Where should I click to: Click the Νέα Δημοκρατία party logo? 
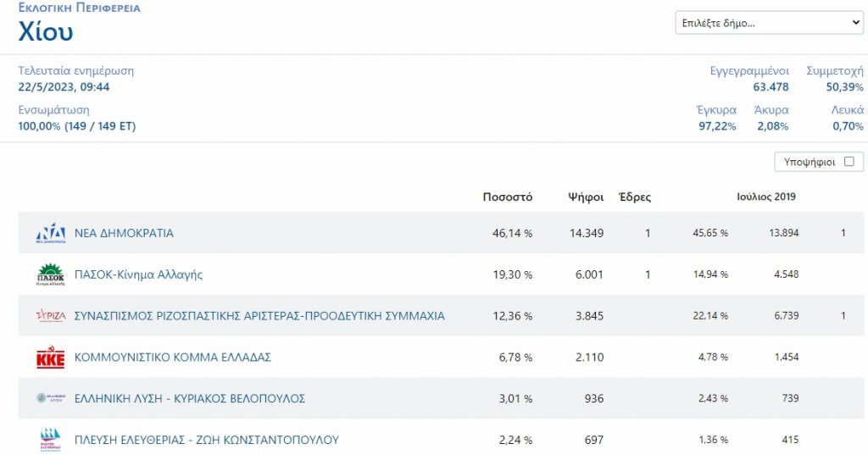click(x=50, y=233)
